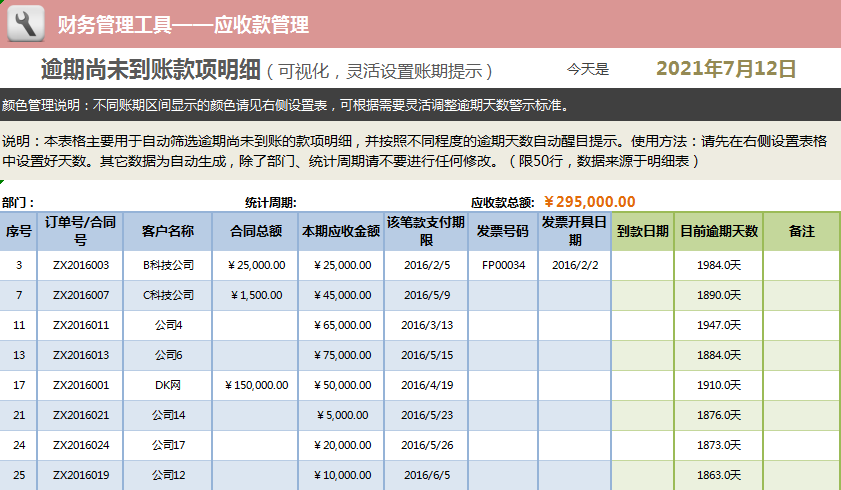Select order cell ZX2016013
841x490 pixels.
coord(80,355)
